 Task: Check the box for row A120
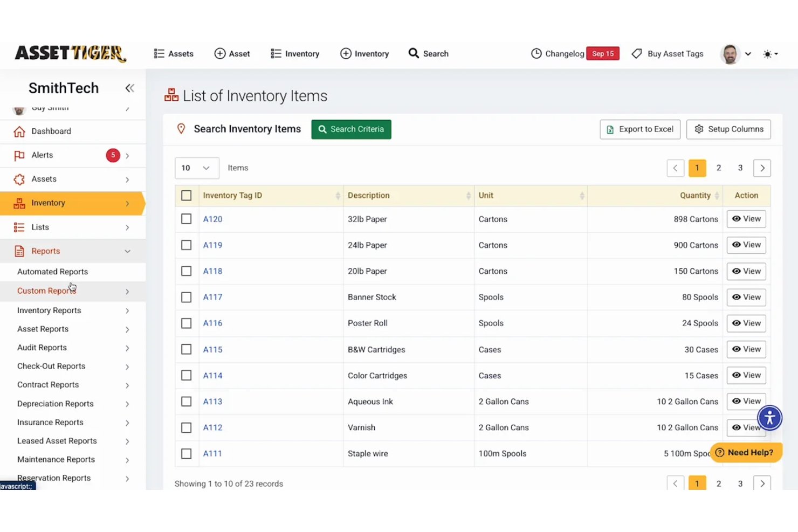click(x=187, y=219)
